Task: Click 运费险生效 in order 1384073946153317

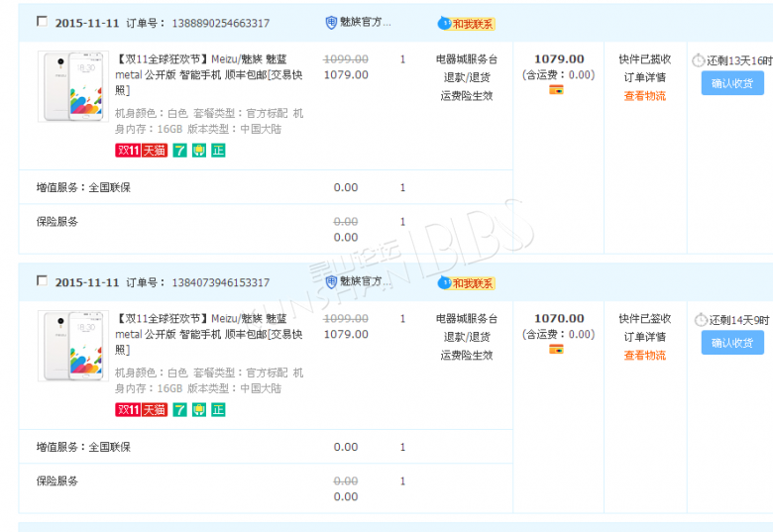Action: 467,356
